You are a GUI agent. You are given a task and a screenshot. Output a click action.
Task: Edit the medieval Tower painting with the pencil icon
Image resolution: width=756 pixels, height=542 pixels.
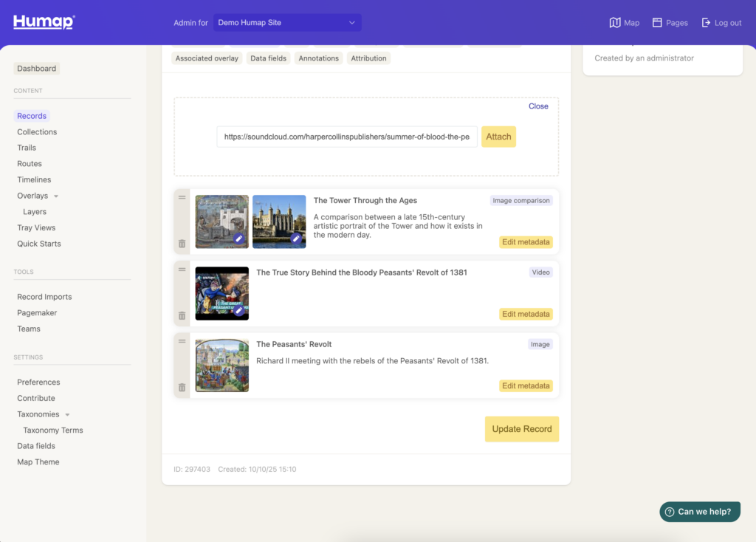tap(239, 239)
